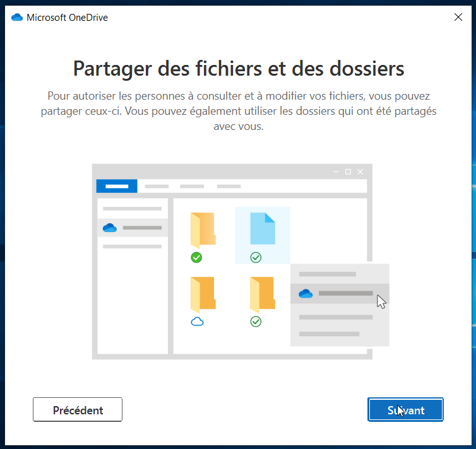Click the solid green checkmark sync badge
476x449 pixels.
pos(196,257)
